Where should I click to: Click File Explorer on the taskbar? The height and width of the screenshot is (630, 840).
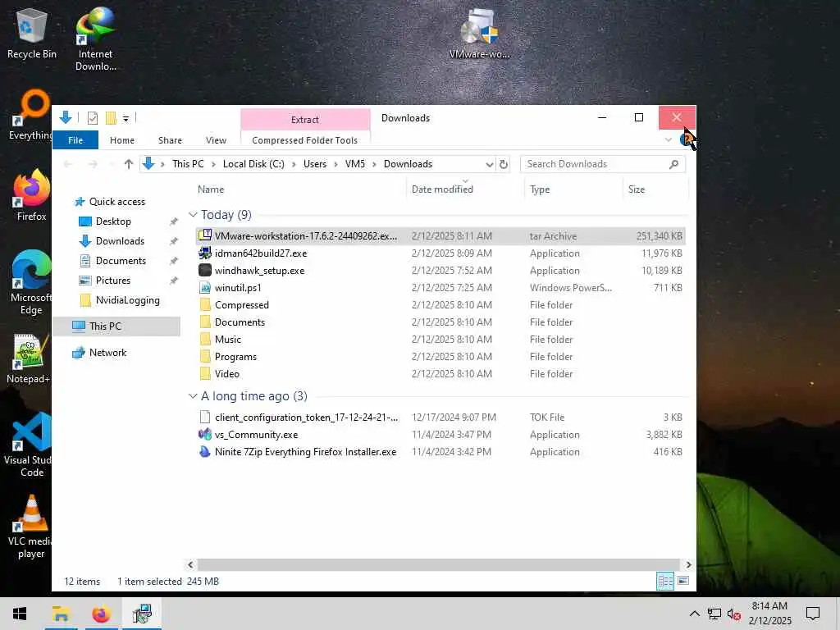pos(61,614)
